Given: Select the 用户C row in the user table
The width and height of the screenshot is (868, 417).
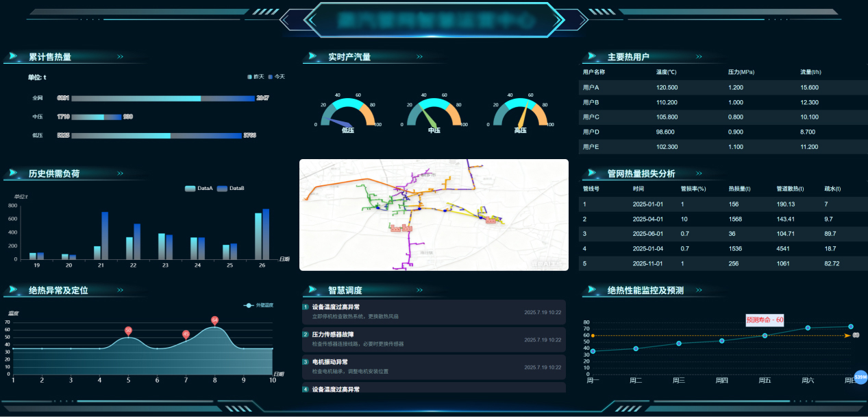Looking at the screenshot, I should (x=716, y=117).
